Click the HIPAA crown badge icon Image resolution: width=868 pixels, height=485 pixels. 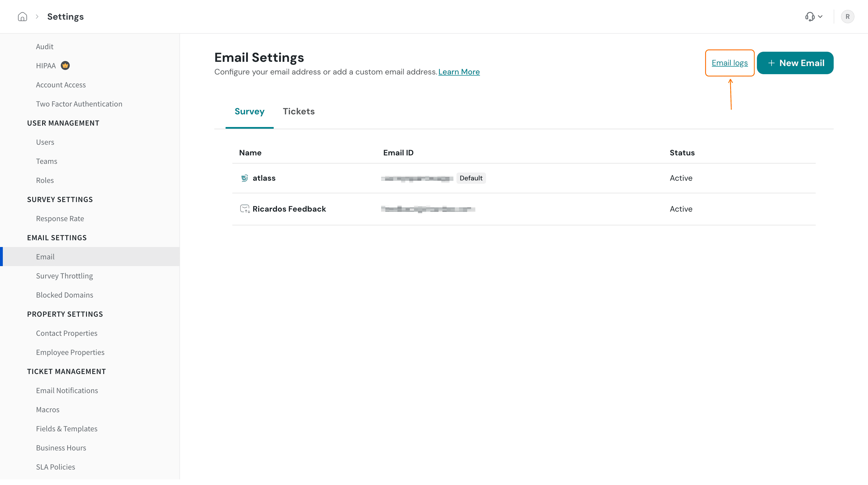(x=65, y=66)
